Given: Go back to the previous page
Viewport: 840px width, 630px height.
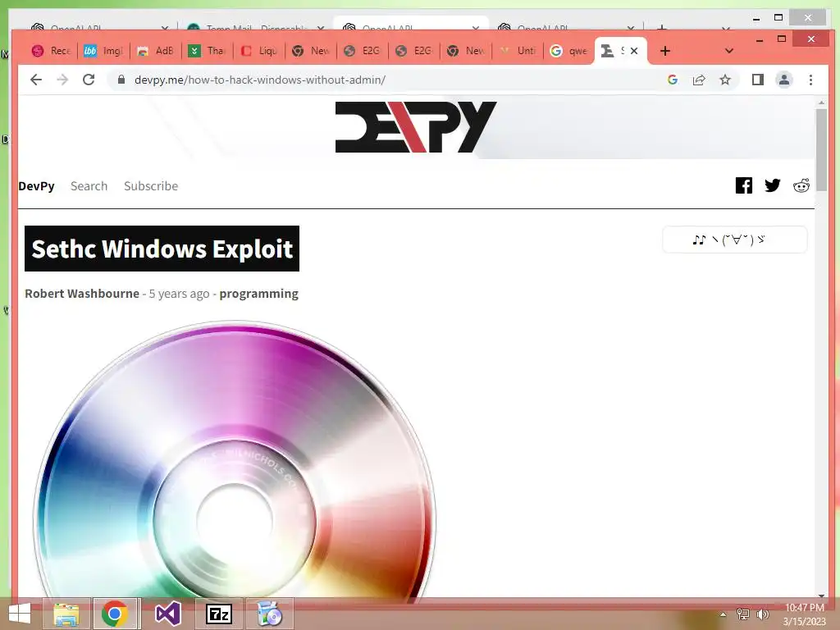Looking at the screenshot, I should (x=36, y=80).
